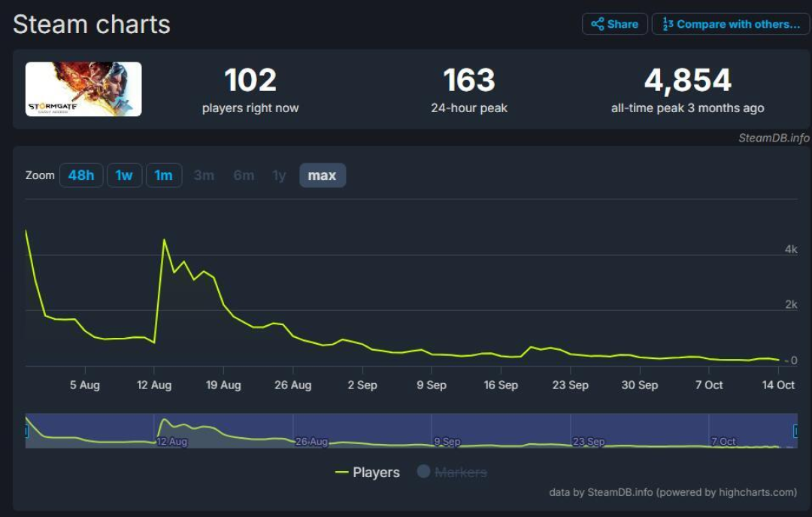The width and height of the screenshot is (812, 517).
Task: Click the 12 Aug spike in navigator
Action: [x=164, y=420]
